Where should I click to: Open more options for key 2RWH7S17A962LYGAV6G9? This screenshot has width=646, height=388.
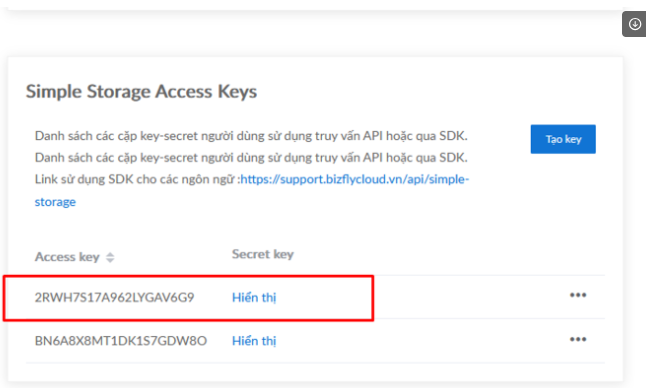coord(578,295)
